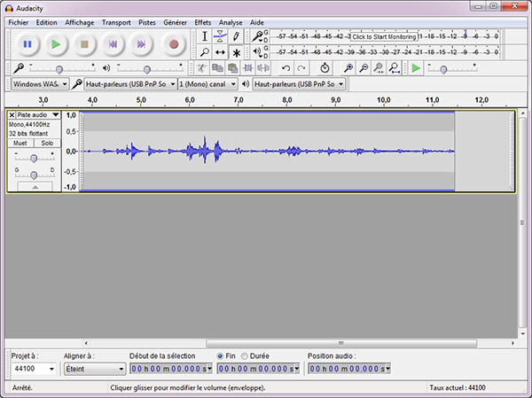The image size is (532, 398).
Task: Silence the selected audio
Action: [263, 68]
